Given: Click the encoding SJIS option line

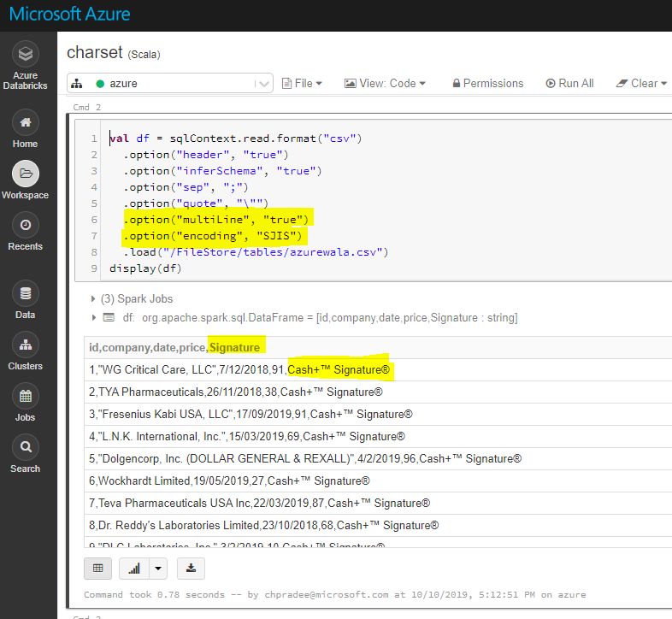Looking at the screenshot, I should click(213, 236).
